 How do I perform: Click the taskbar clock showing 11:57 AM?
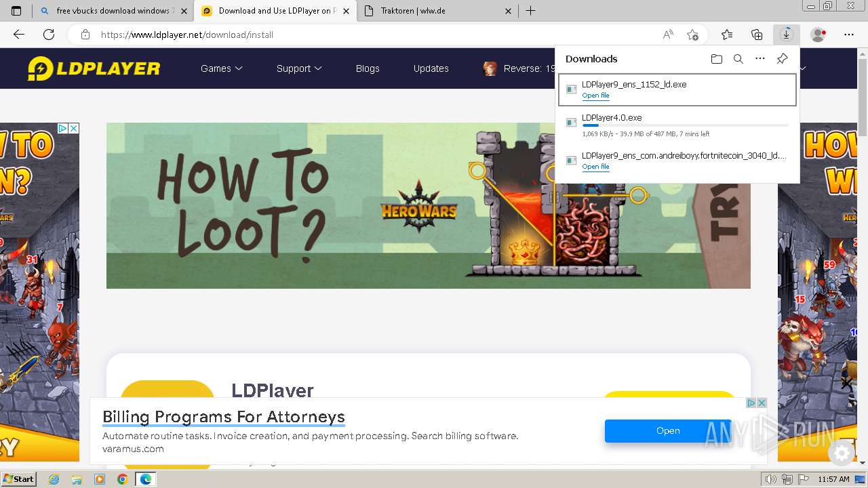click(x=833, y=479)
